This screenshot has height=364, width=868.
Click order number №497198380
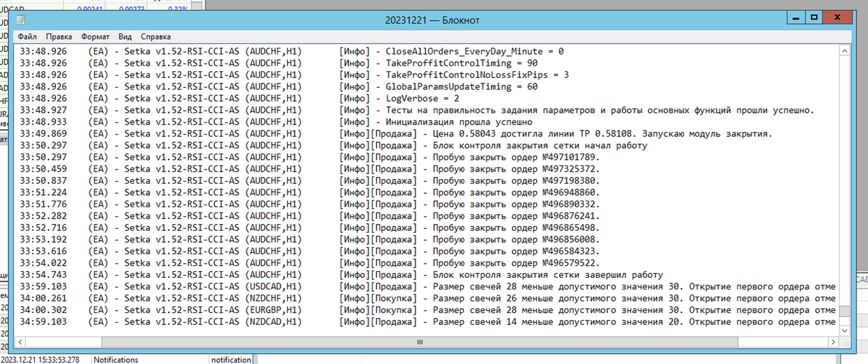(570, 181)
